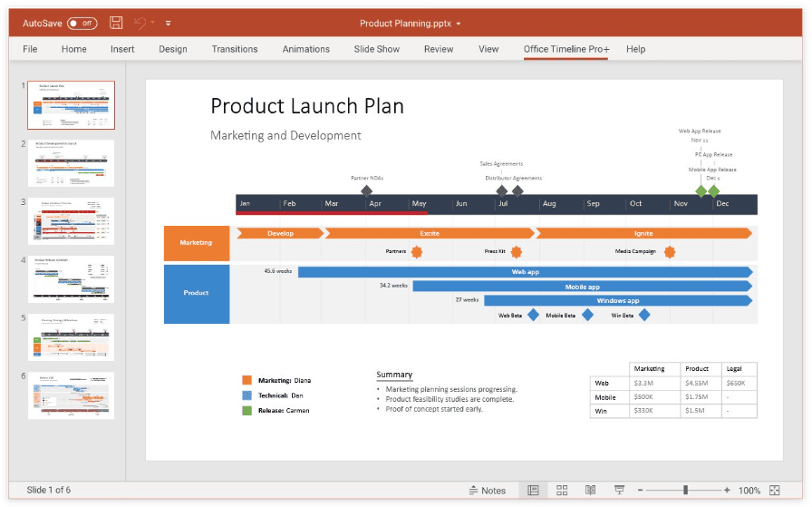The width and height of the screenshot is (812, 507).
Task: Switch to Slide Sorter view icon
Action: pos(562,490)
